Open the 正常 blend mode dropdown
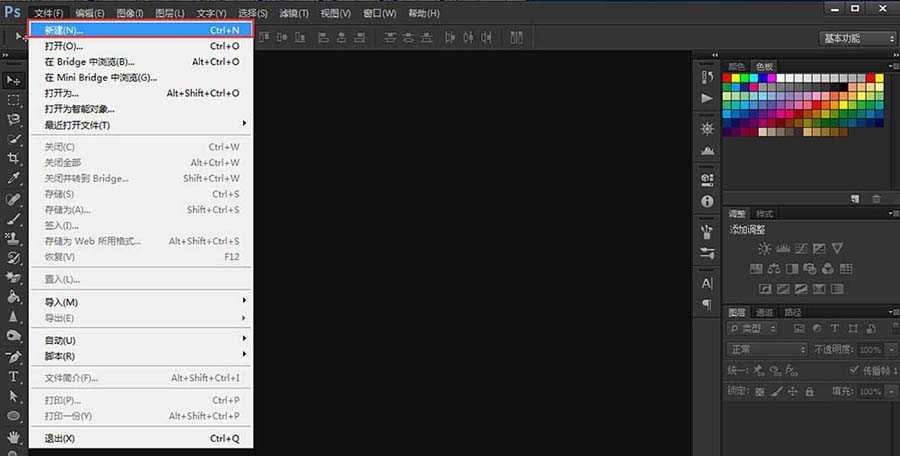 tap(767, 350)
